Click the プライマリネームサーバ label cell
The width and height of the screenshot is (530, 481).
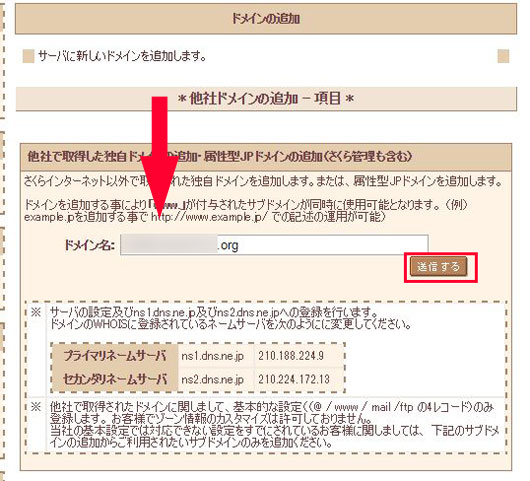click(115, 356)
